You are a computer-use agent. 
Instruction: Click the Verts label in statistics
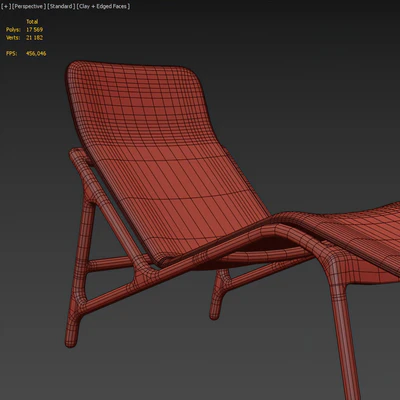coord(13,38)
